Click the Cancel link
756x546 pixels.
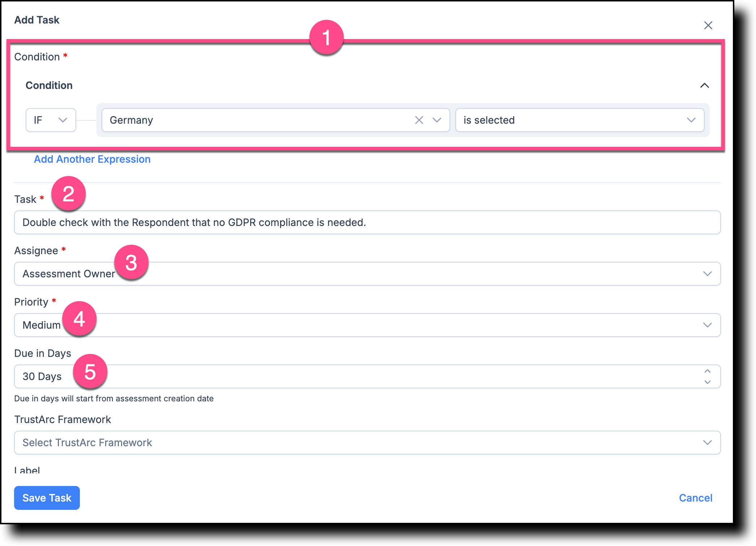pyautogui.click(x=696, y=498)
